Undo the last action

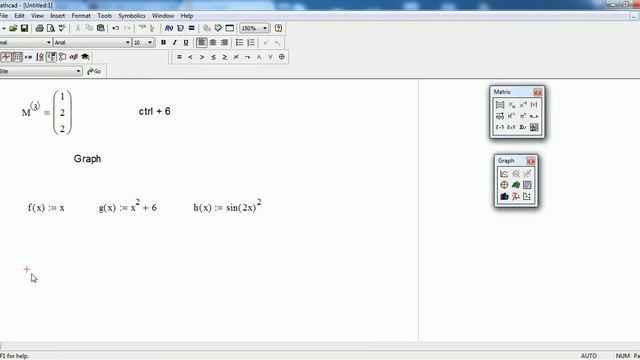point(116,28)
